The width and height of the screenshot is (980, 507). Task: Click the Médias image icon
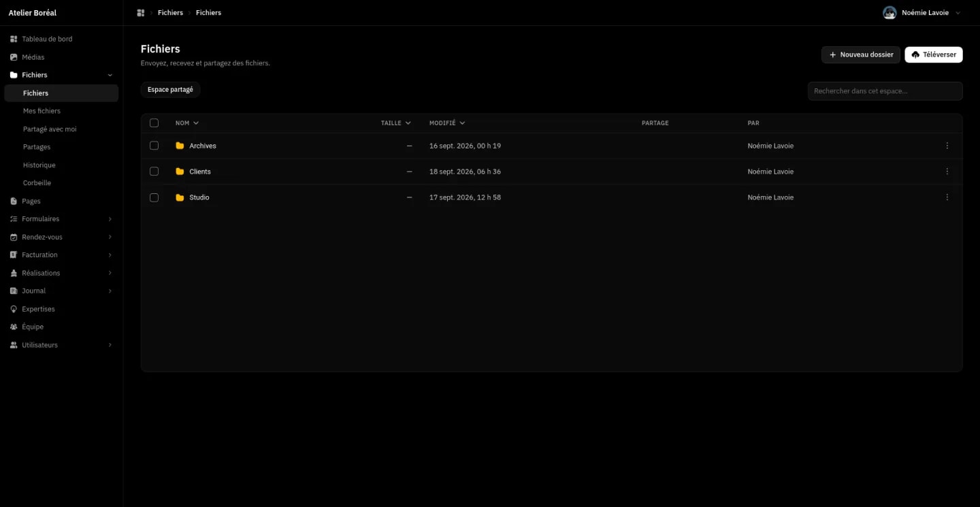click(x=14, y=57)
